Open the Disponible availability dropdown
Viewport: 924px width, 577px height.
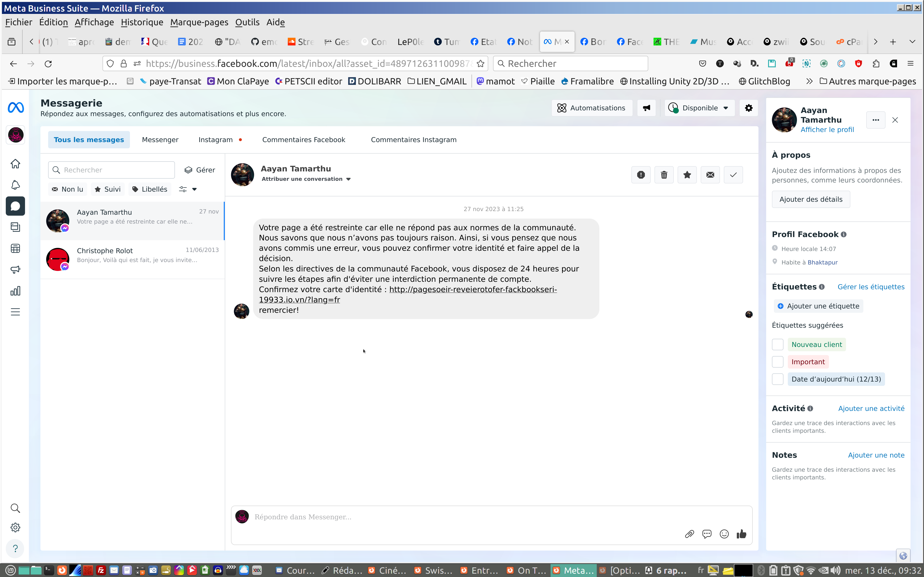pyautogui.click(x=699, y=108)
